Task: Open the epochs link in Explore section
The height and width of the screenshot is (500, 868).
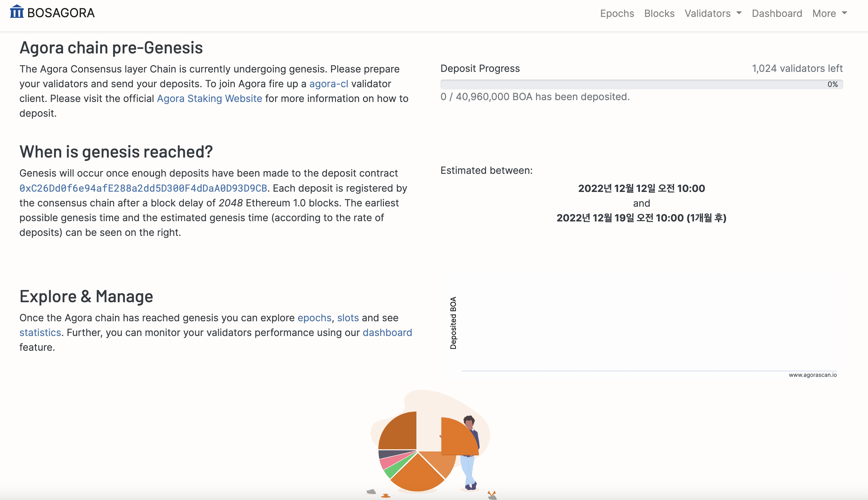Action: [314, 318]
